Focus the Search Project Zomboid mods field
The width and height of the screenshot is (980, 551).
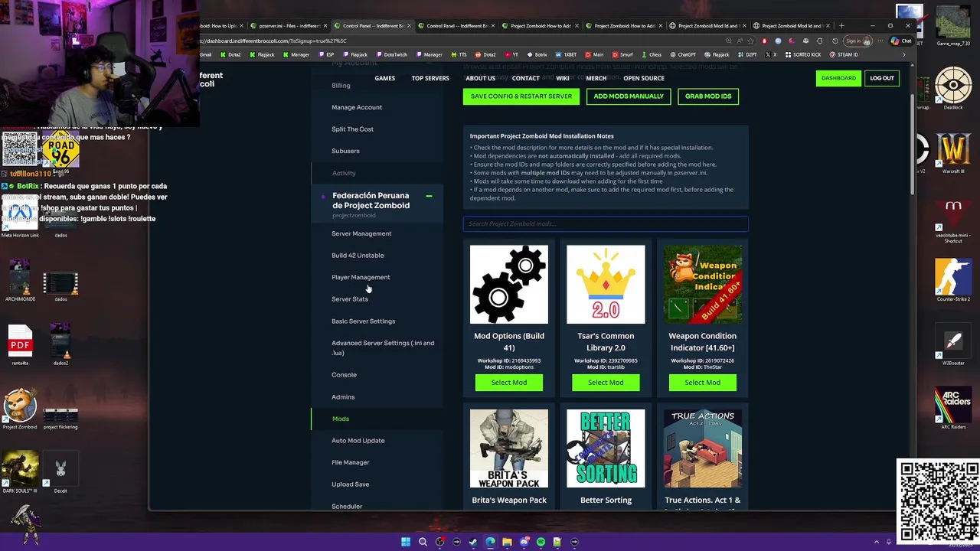pyautogui.click(x=606, y=223)
